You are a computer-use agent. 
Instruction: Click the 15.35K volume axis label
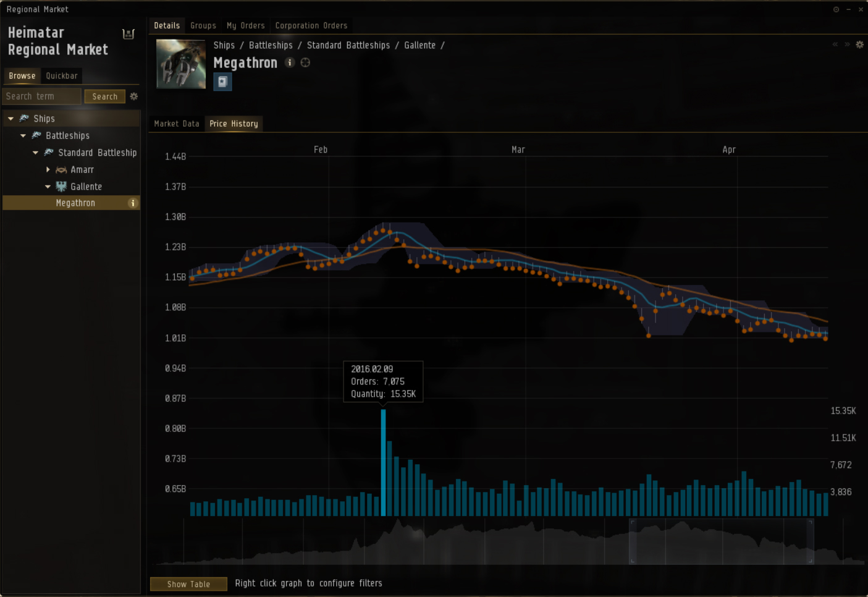tap(843, 410)
